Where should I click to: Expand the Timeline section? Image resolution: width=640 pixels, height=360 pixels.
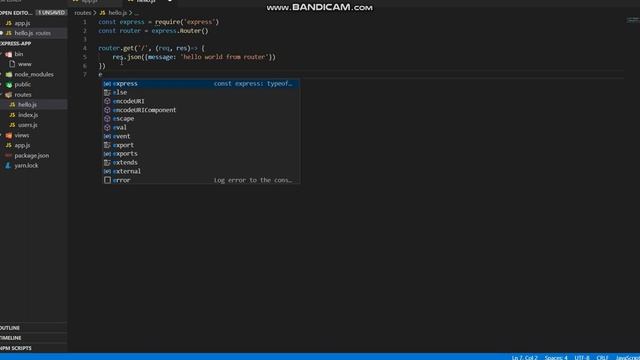[x=33, y=338]
